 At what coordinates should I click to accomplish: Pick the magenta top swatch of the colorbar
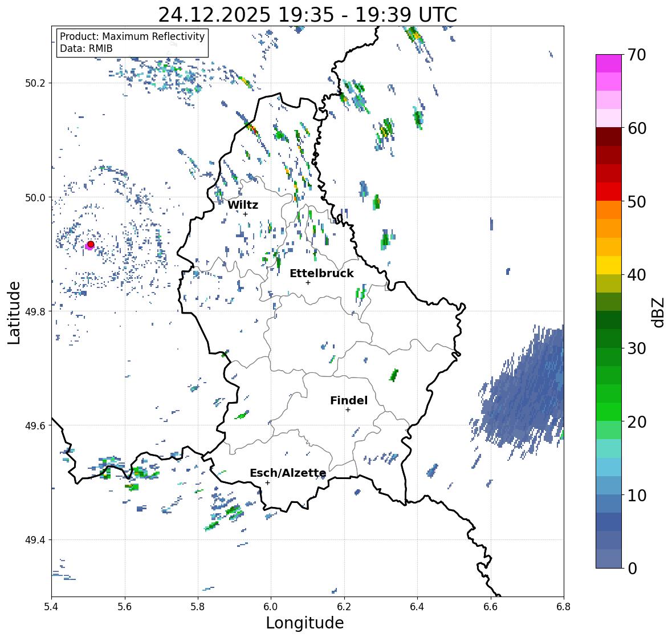(609, 63)
